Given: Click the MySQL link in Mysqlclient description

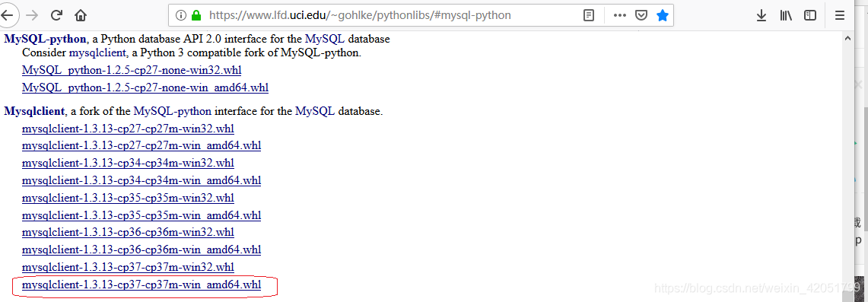Looking at the screenshot, I should (x=315, y=111).
